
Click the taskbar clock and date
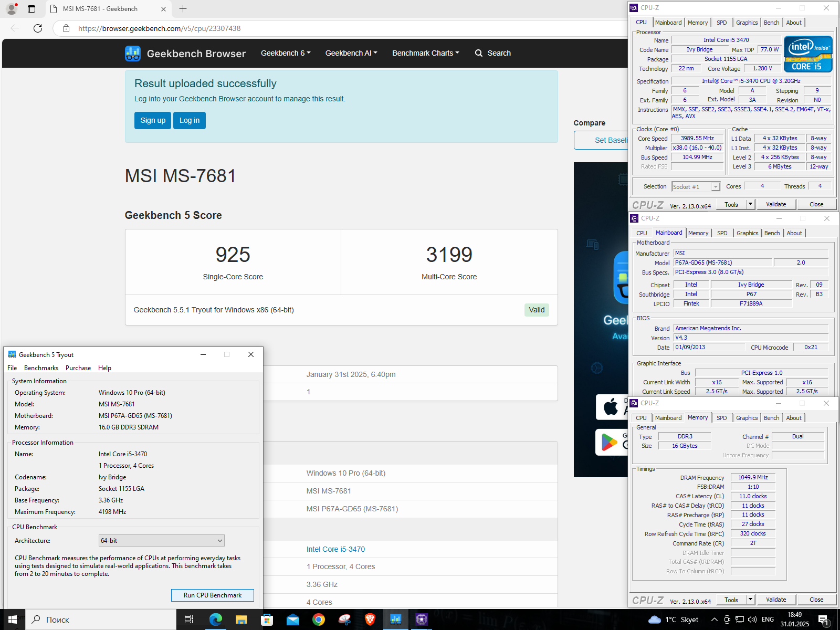(794, 619)
